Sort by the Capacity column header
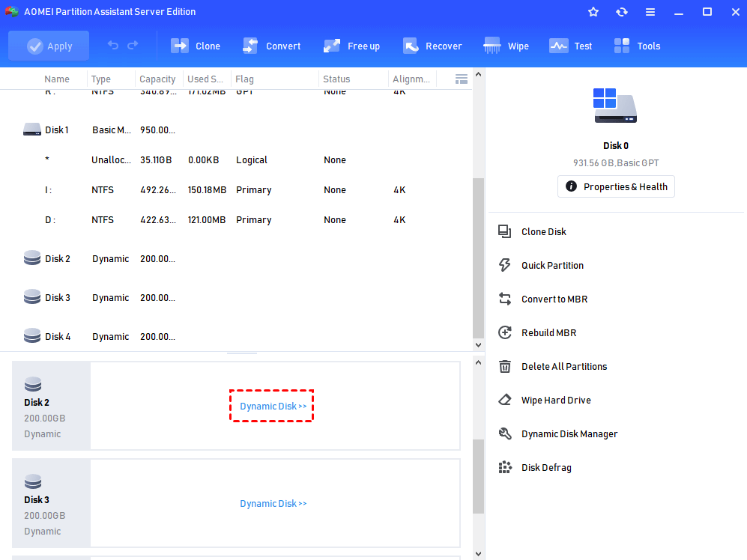The width and height of the screenshot is (747, 560). pyautogui.click(x=157, y=79)
